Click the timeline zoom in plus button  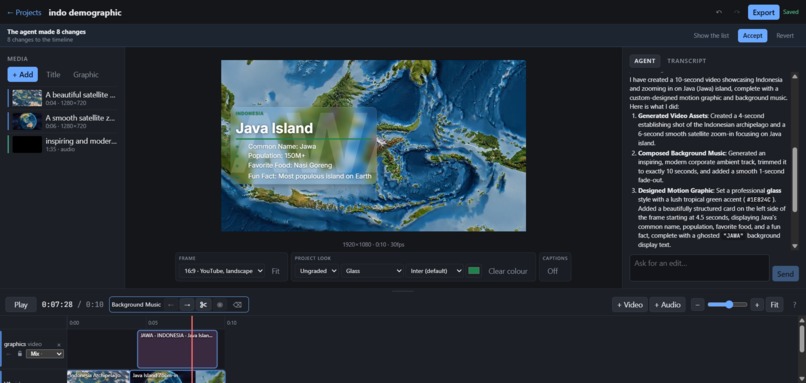pos(757,305)
